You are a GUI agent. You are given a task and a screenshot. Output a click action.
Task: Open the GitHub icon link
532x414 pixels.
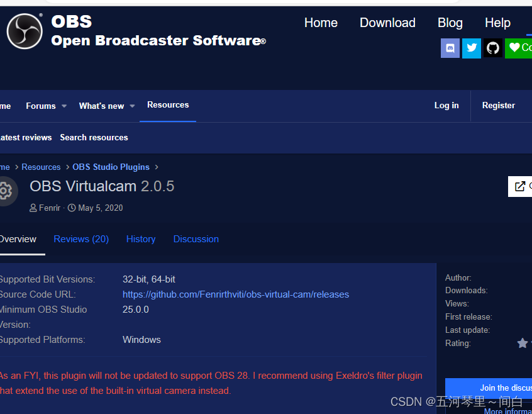492,48
